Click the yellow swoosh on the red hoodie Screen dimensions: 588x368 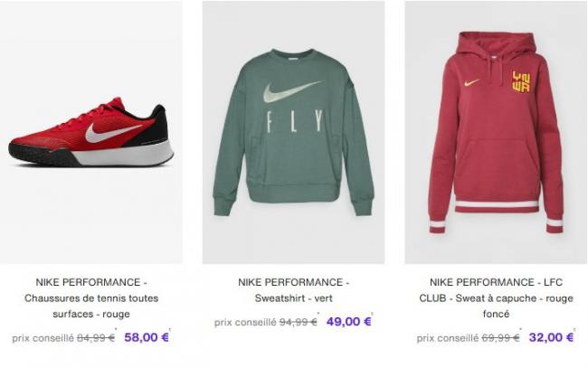coord(471,82)
